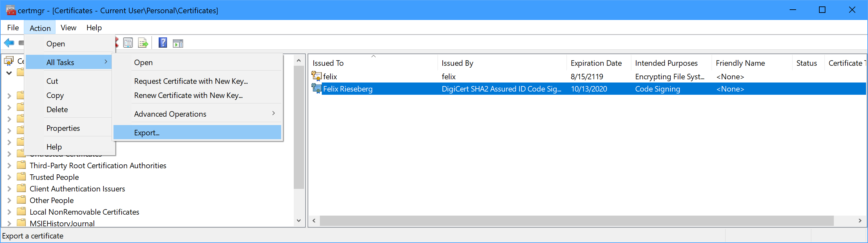Select Request Certificate with New Key
The width and height of the screenshot is (868, 243).
point(197,81)
